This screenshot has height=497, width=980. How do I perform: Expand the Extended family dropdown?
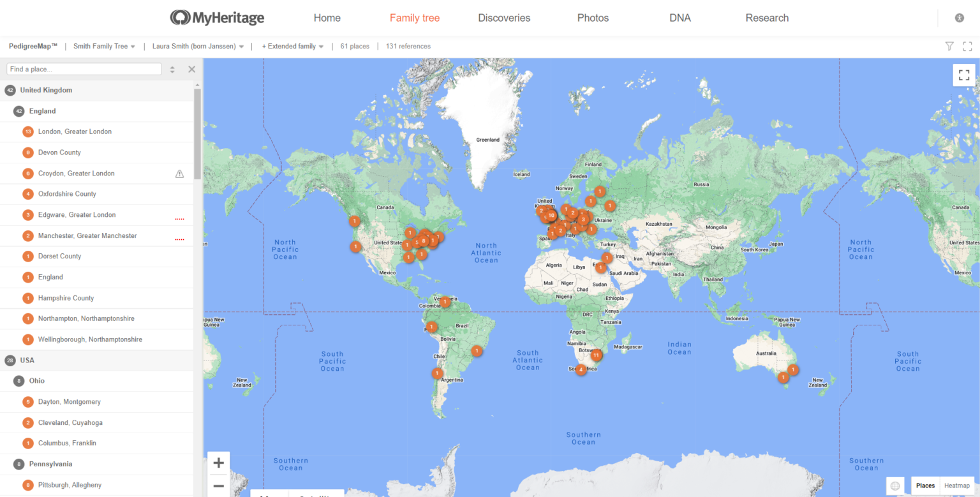pos(292,46)
